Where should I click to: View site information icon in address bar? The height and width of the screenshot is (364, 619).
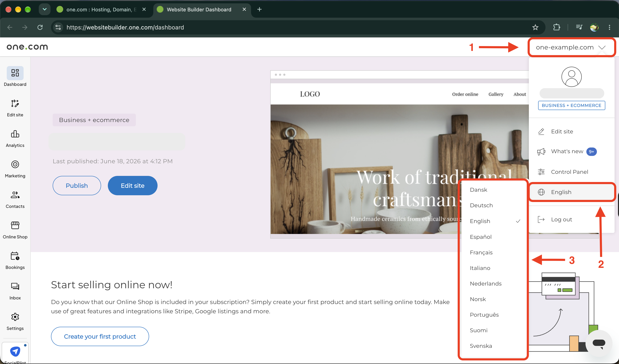pos(58,27)
